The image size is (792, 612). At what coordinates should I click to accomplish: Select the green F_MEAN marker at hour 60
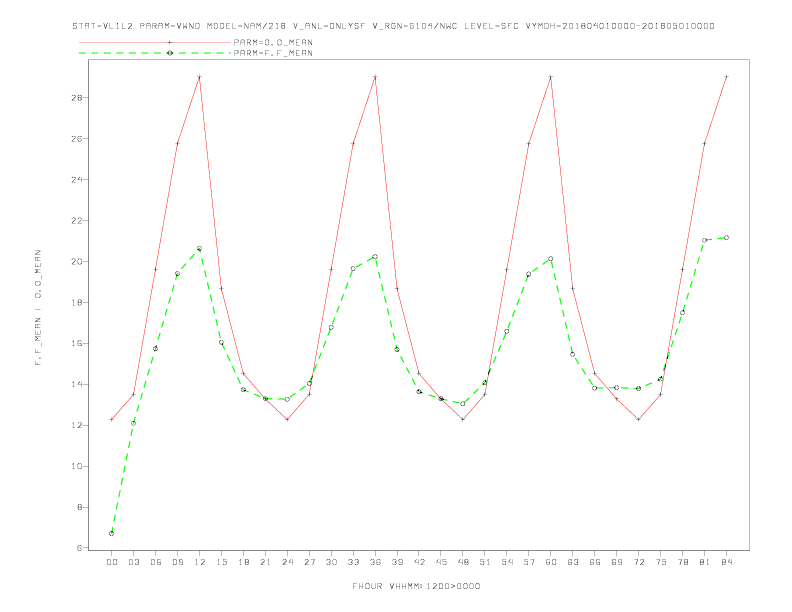pos(551,259)
